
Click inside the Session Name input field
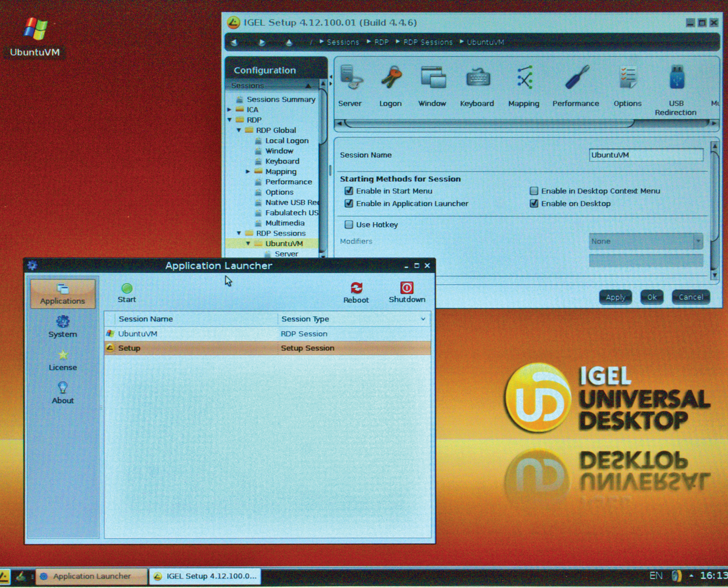point(645,155)
